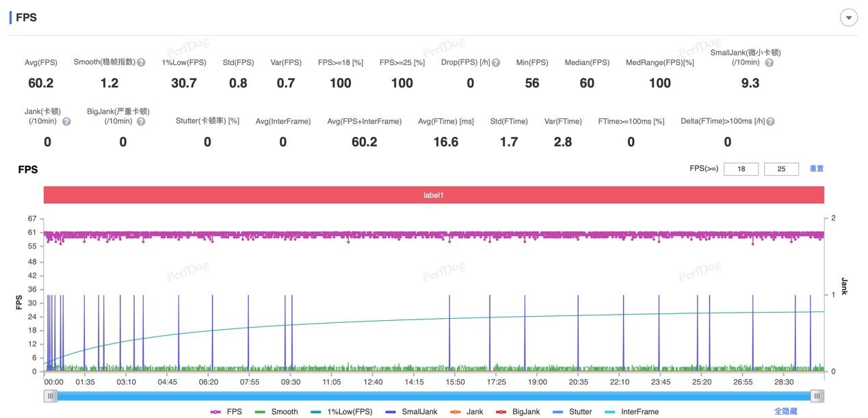Image resolution: width=868 pixels, height=418 pixels.
Task: Click the 重置 reset link
Action: point(817,168)
